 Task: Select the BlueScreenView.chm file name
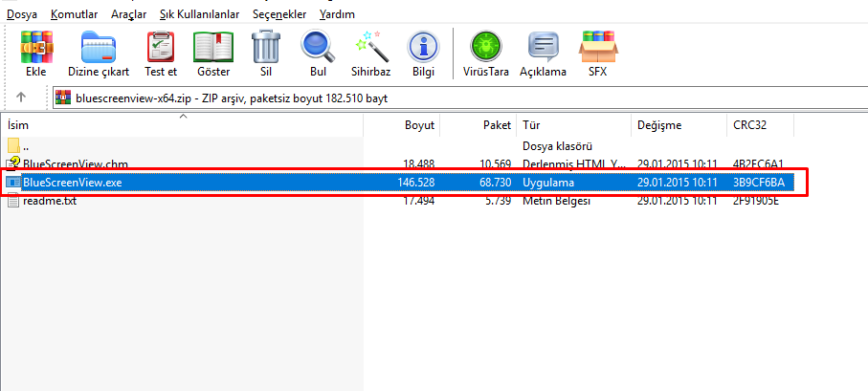click(76, 163)
